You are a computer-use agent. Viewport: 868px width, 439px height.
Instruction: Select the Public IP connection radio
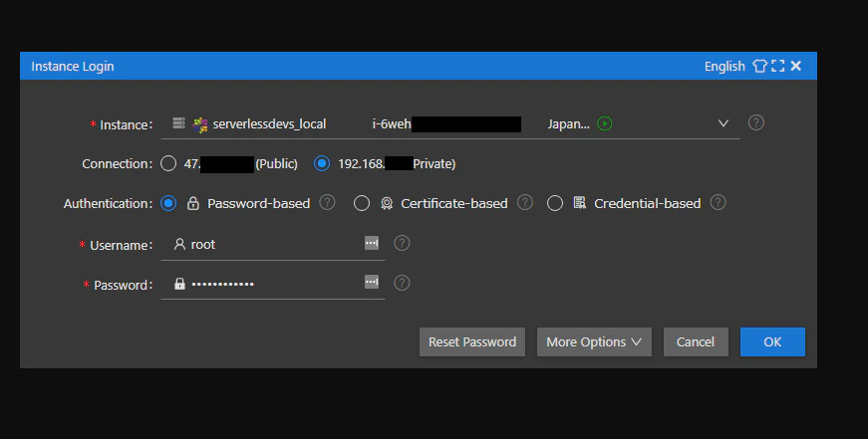pos(168,163)
